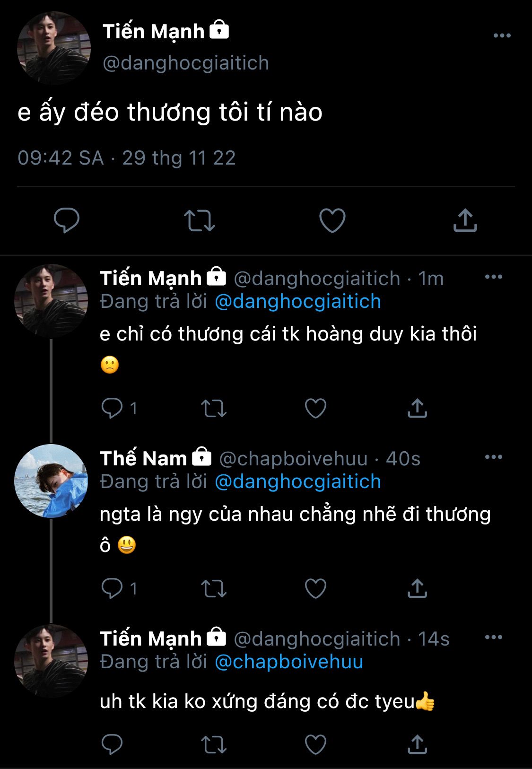This screenshot has height=769, width=532.
Task: Open three-dot menu on Thế Nam's tweet
Action: 493,457
